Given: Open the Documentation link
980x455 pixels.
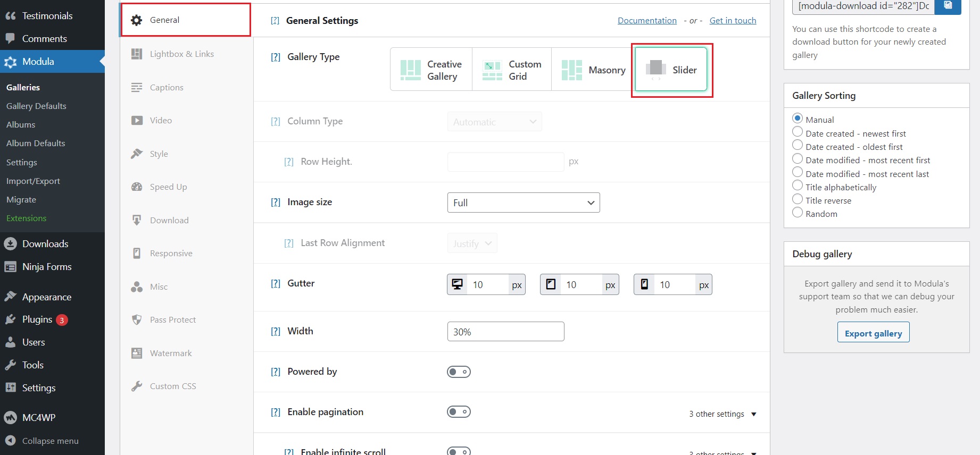Looking at the screenshot, I should pyautogui.click(x=647, y=21).
